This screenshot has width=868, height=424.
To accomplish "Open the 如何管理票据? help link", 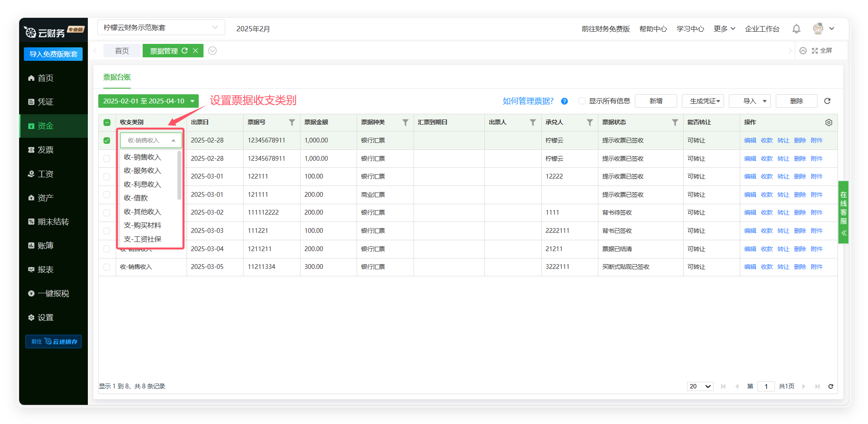I will (x=528, y=101).
